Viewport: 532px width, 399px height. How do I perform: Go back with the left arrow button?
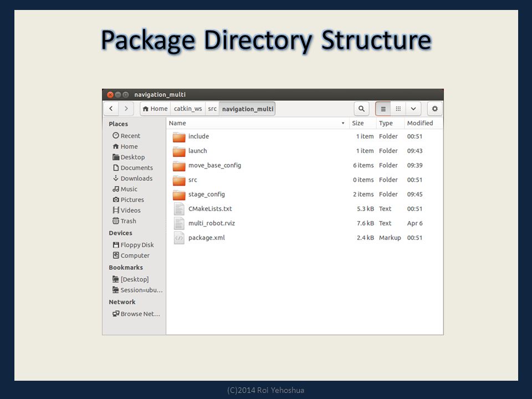coord(111,109)
